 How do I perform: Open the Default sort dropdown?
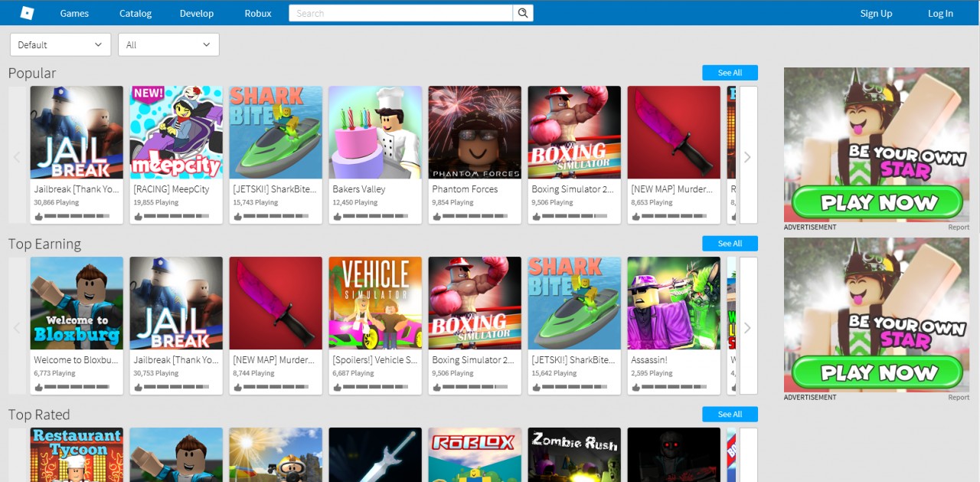coord(60,44)
